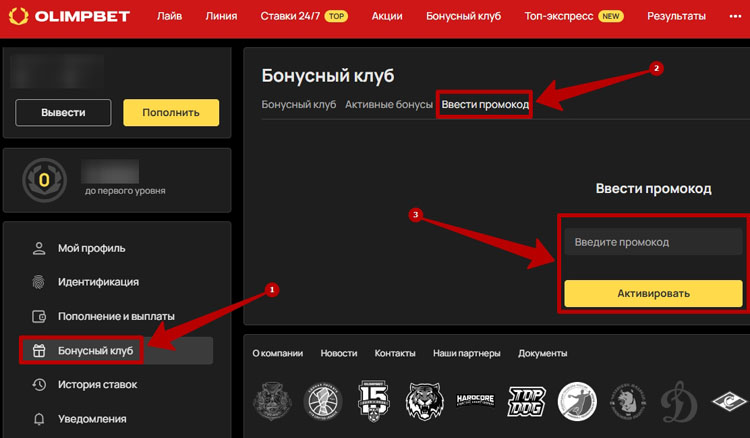
Task: Click the до первого уровня text
Action: coord(125,191)
